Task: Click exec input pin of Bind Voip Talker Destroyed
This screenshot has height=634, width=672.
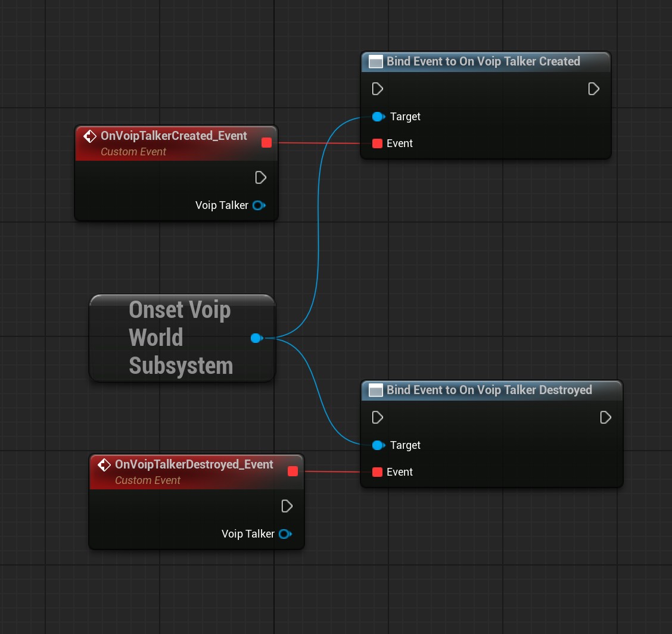Action: 377,417
